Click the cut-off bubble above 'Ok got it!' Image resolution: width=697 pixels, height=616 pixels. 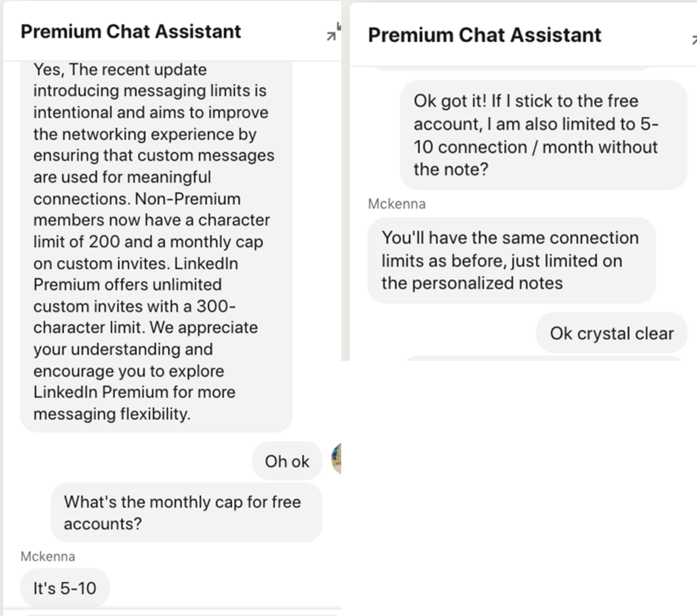click(510, 69)
